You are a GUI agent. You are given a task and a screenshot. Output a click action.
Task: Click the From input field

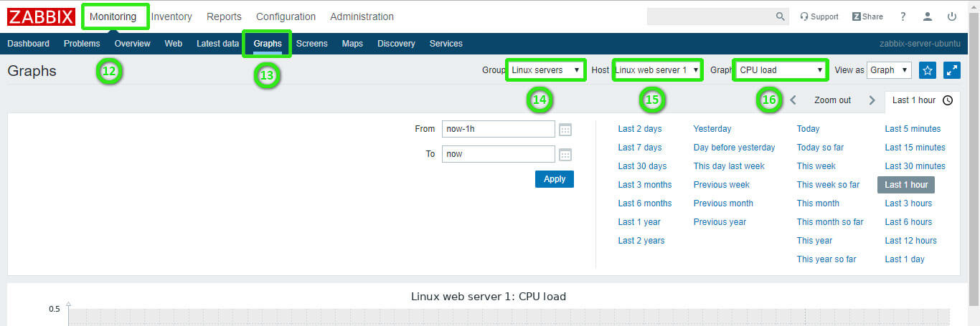(x=499, y=129)
